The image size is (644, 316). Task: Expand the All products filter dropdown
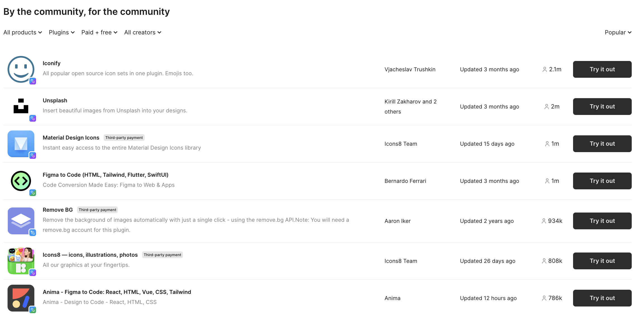pos(23,32)
